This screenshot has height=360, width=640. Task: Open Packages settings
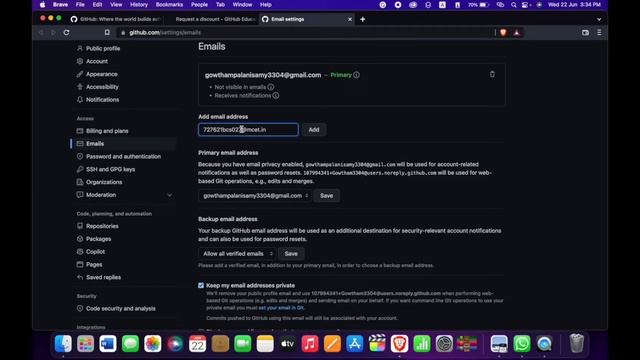[x=98, y=239]
